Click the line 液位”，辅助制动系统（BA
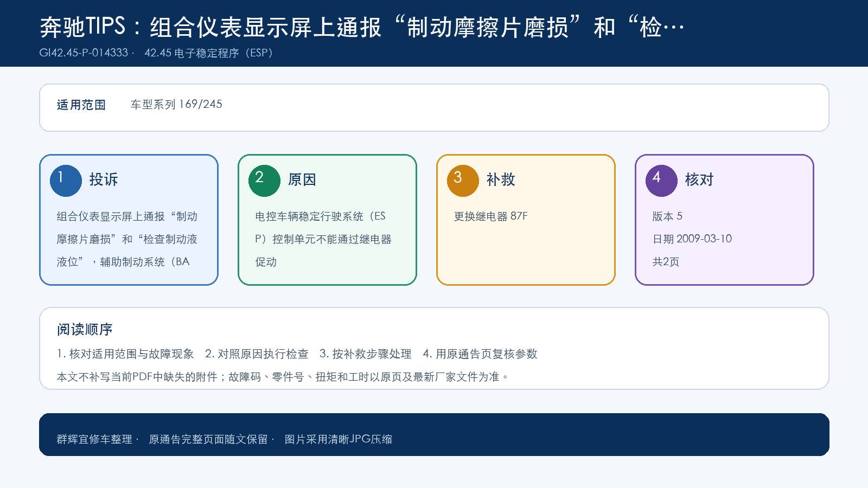This screenshot has width=868, height=488. point(123,262)
